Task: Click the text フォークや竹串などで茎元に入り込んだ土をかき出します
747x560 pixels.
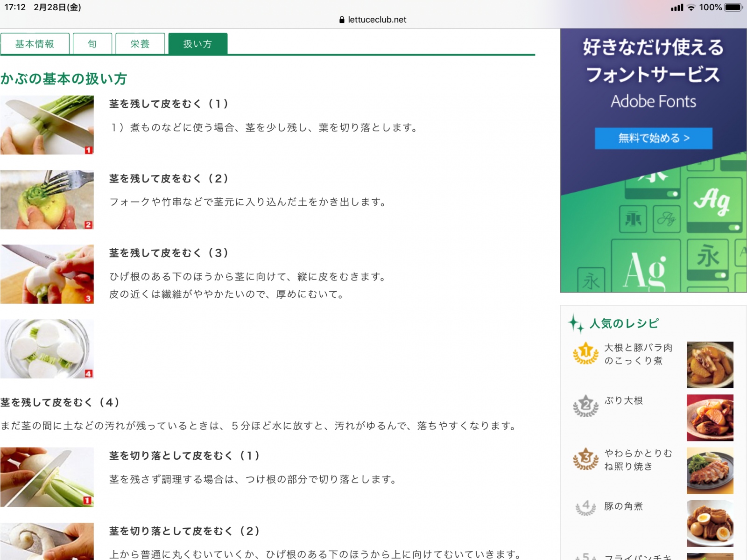Action: click(x=248, y=202)
